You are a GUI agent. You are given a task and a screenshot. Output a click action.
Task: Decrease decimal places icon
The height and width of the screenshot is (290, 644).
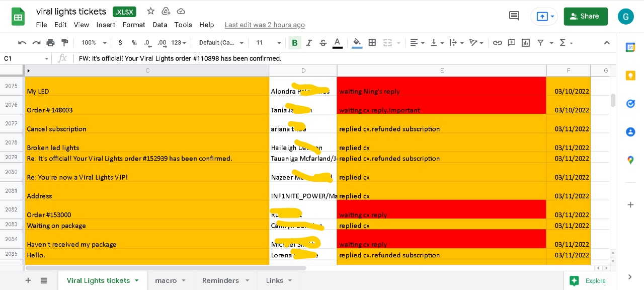click(147, 43)
